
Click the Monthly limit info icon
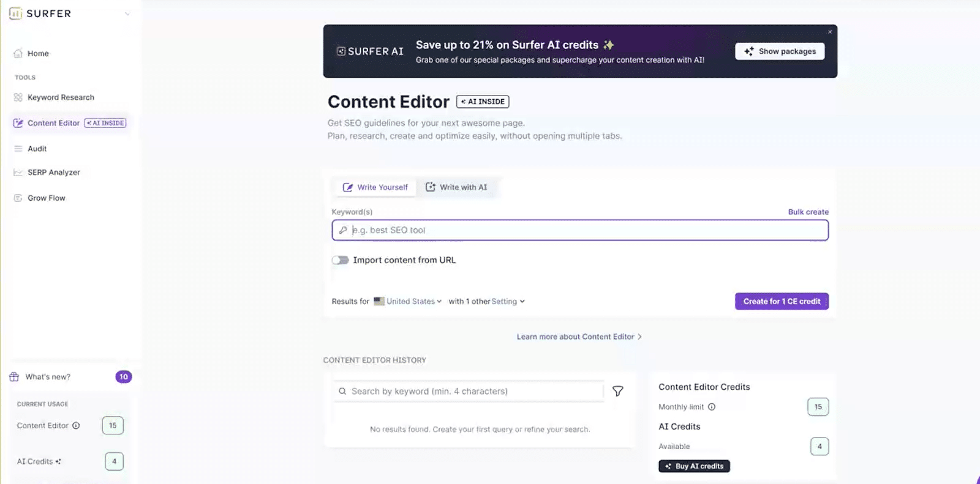pyautogui.click(x=712, y=407)
